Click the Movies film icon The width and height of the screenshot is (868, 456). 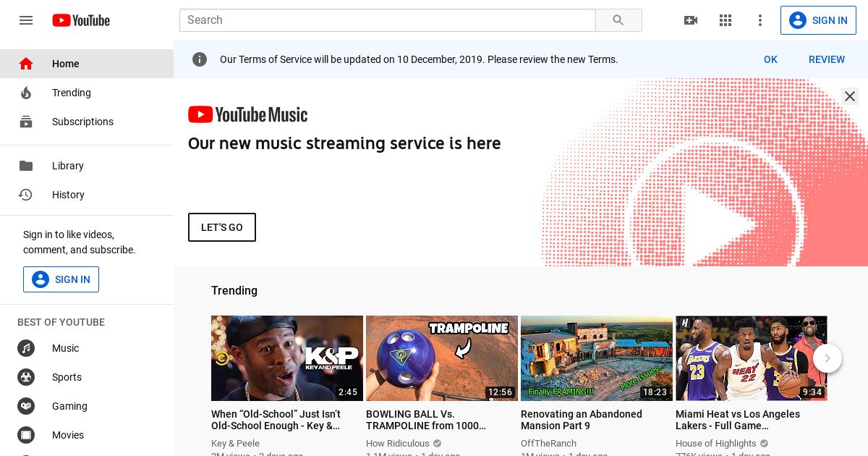click(26, 435)
